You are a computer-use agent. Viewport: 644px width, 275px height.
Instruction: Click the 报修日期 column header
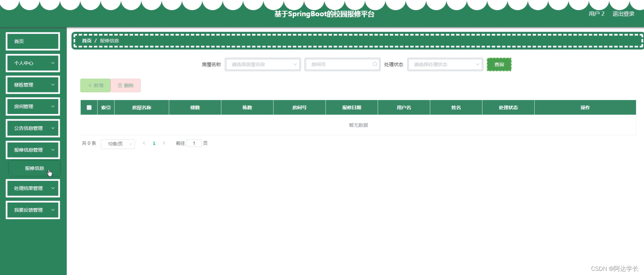pyautogui.click(x=352, y=107)
